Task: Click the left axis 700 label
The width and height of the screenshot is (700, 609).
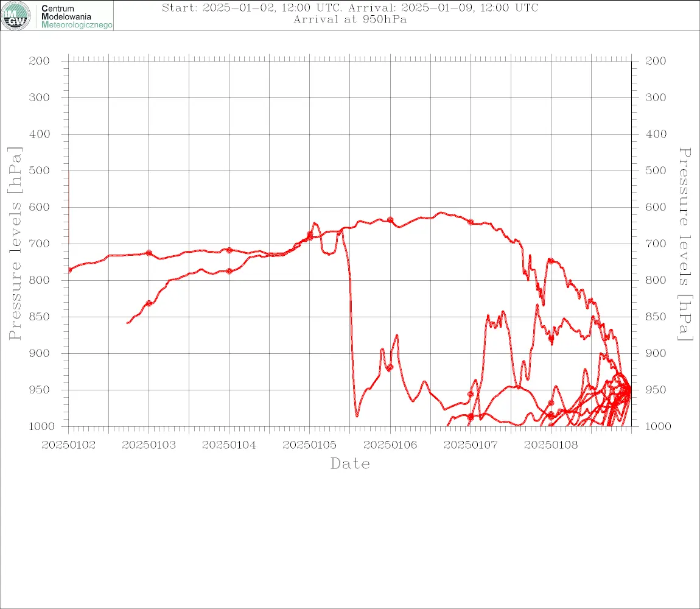Action: 40,244
